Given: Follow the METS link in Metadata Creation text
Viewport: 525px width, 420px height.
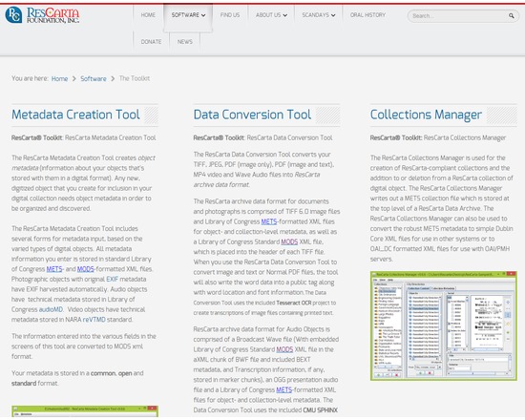Looking at the screenshot, I should tap(54, 269).
